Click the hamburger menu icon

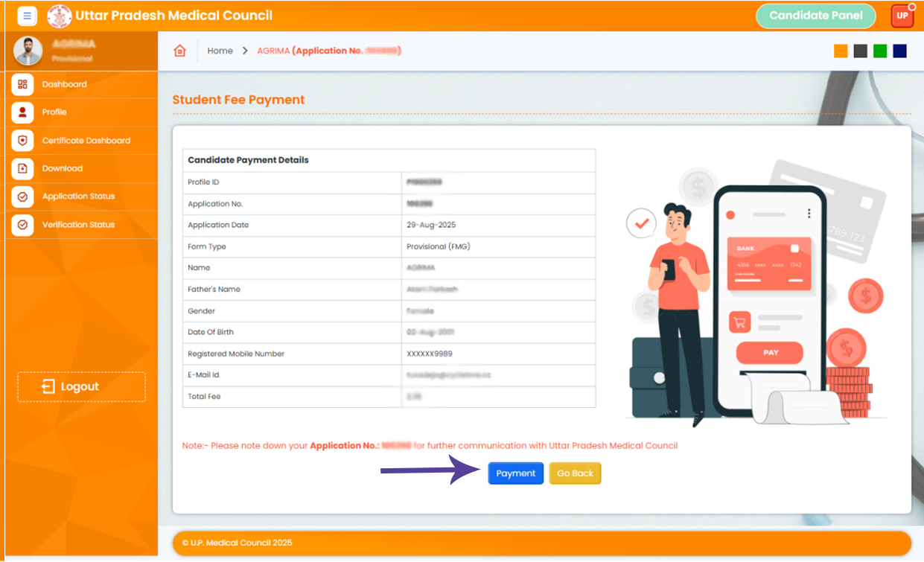(x=27, y=16)
